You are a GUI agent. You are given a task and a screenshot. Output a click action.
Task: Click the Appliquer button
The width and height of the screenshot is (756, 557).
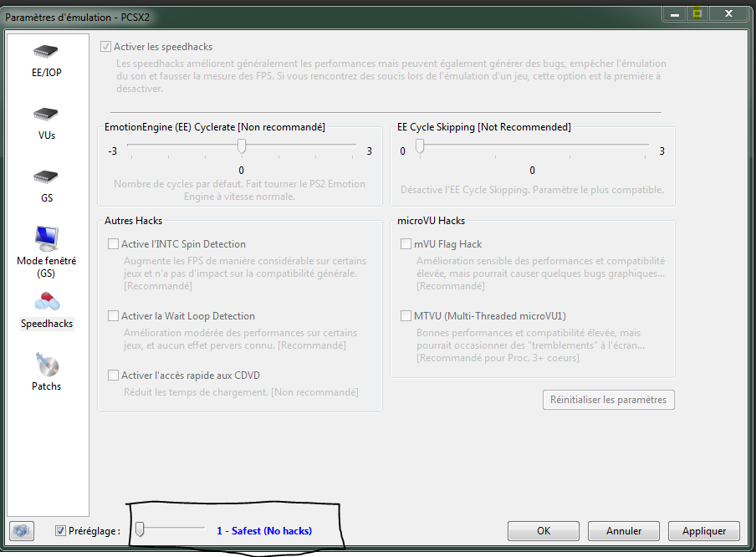click(703, 531)
